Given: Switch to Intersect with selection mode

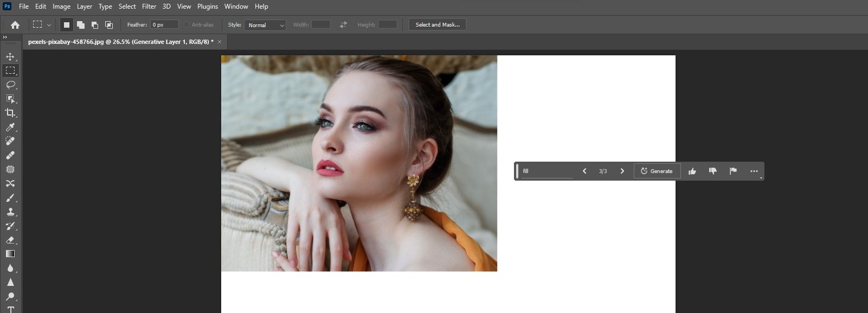Looking at the screenshot, I should click(x=109, y=25).
